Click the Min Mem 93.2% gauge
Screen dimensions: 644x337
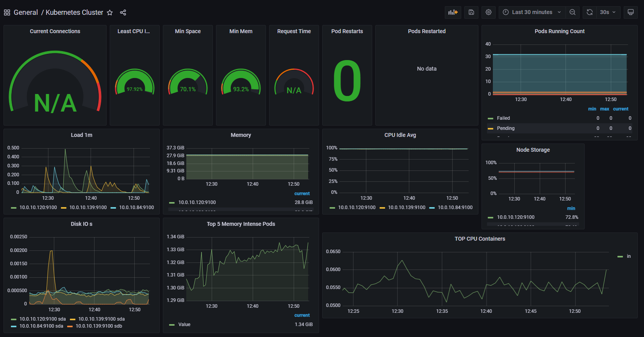pos(241,82)
